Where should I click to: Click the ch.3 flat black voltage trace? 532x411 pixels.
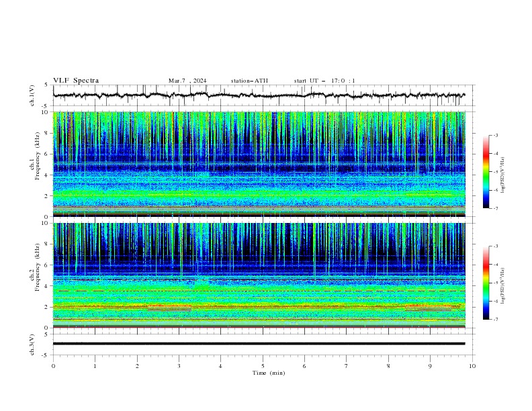point(259,344)
